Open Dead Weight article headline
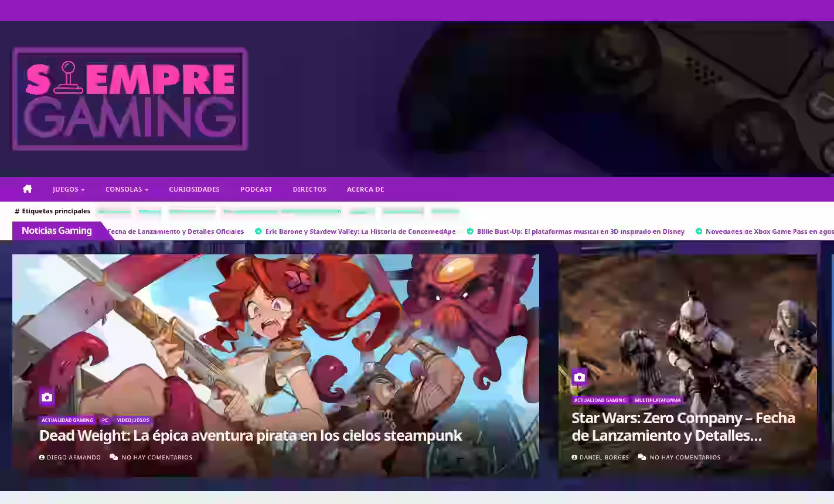 250,435
